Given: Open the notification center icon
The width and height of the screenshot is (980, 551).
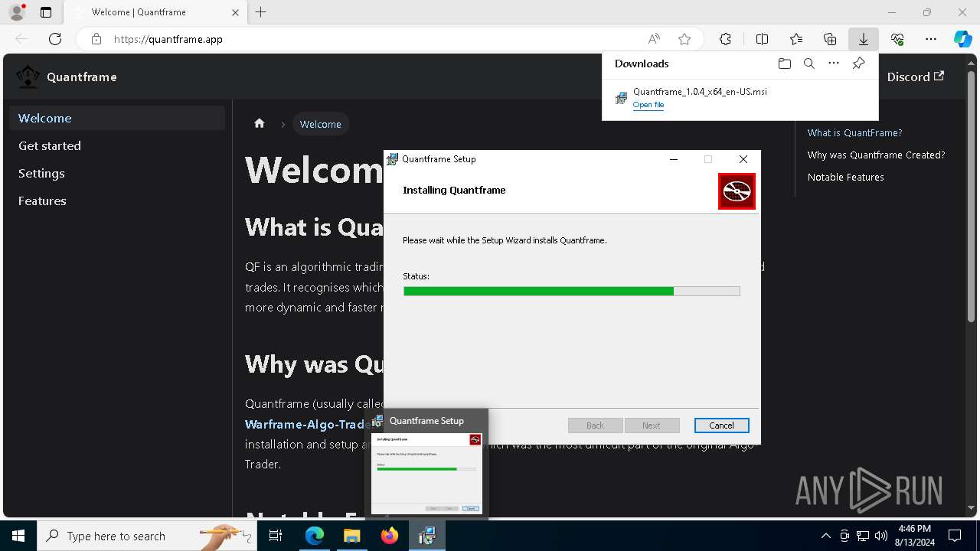Looking at the screenshot, I should 955,536.
